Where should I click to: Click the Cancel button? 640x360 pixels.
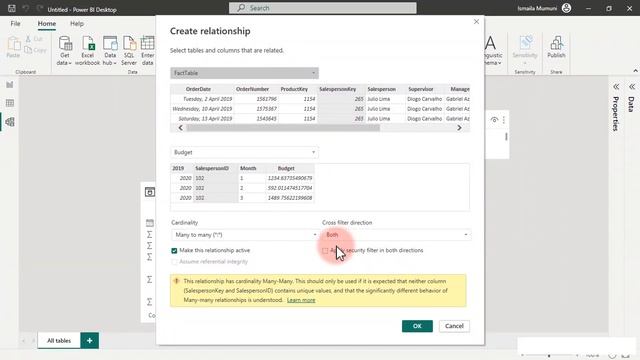[454, 326]
